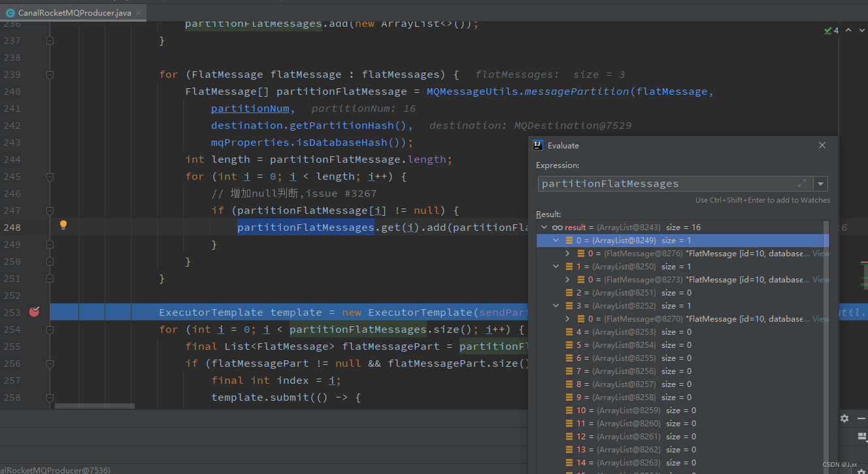Viewport: 868px width, 474px height.
Task: Collapse the code fold marker on line 256
Action: point(50,364)
